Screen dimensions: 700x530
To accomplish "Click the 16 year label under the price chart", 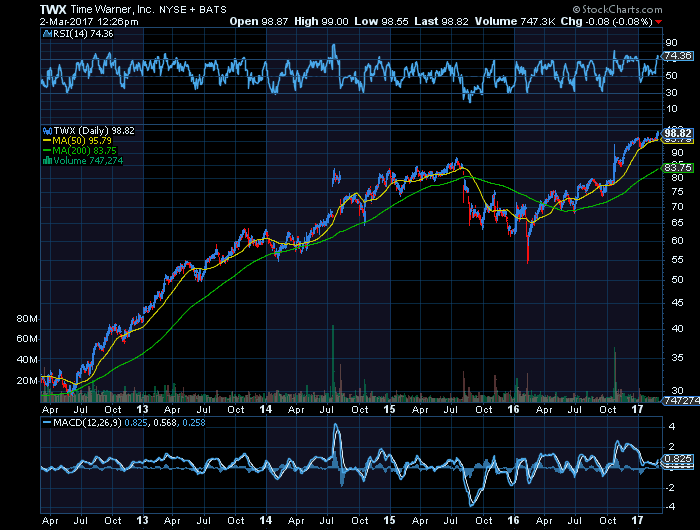I will pos(513,409).
